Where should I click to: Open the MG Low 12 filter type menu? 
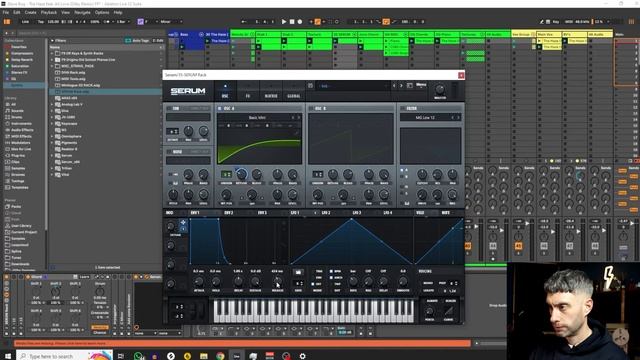tap(425, 118)
